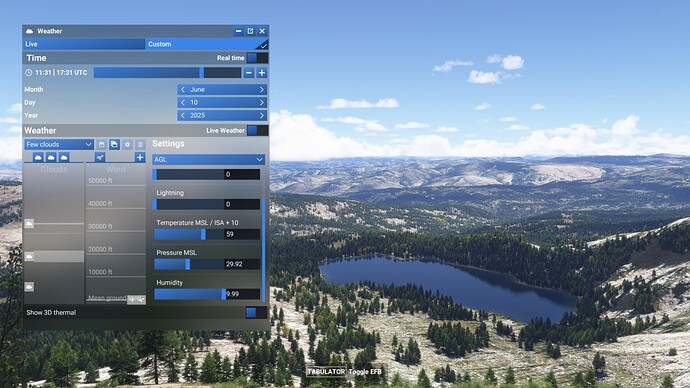Viewport: 690px width, 388px height.
Task: Toggle Show 3D thermal switch
Action: pos(256,312)
